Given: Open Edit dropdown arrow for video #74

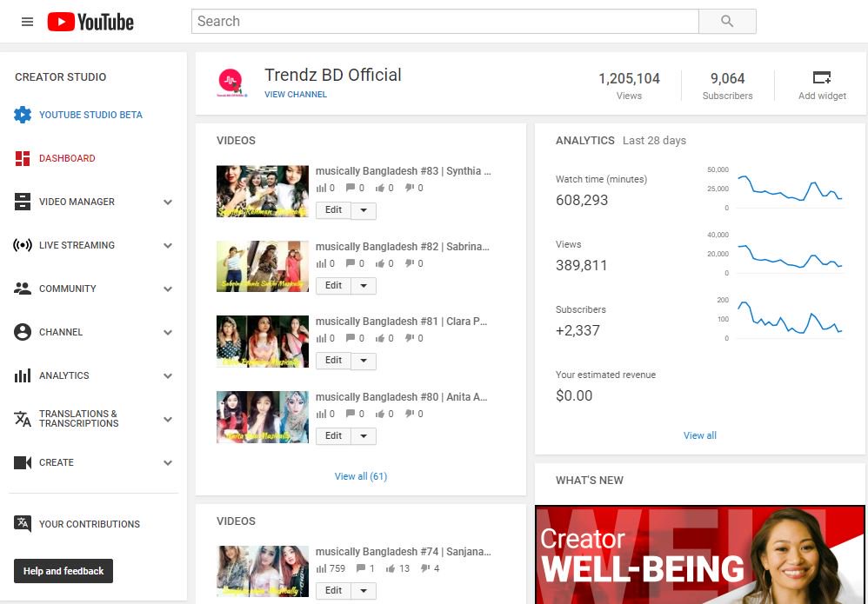Looking at the screenshot, I should pyautogui.click(x=364, y=591).
